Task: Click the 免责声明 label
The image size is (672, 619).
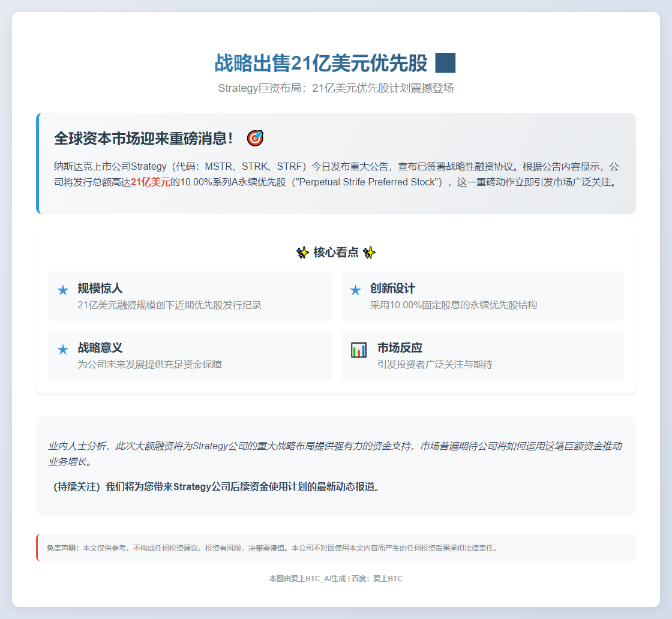Action: tap(63, 548)
